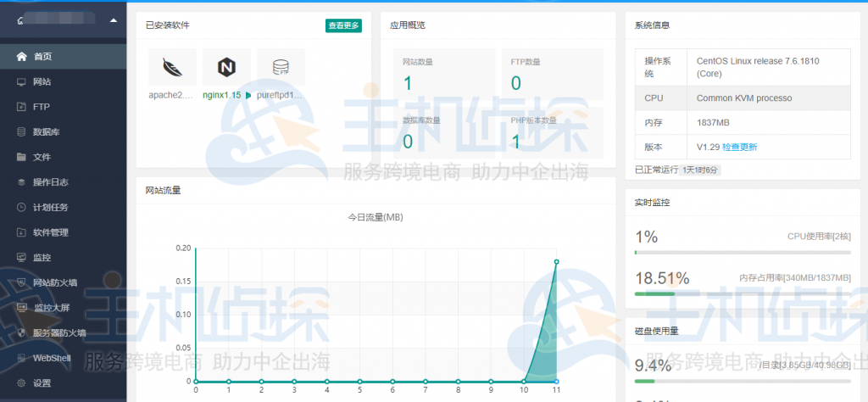Click the 1837MB memory value
Screen dimensions: 868x402
[711, 122]
